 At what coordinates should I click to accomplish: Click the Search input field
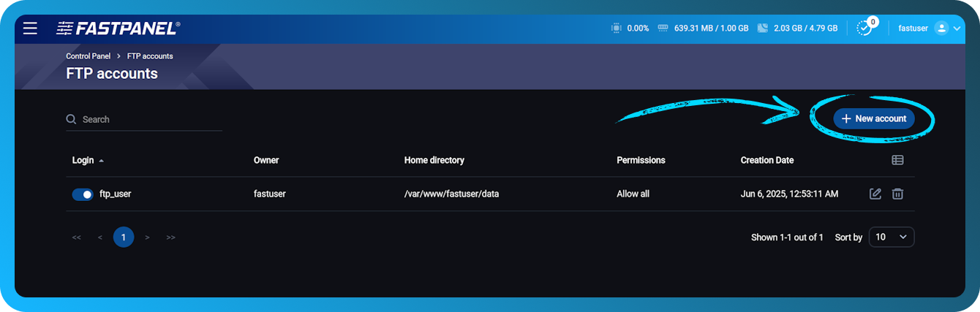pyautogui.click(x=150, y=119)
